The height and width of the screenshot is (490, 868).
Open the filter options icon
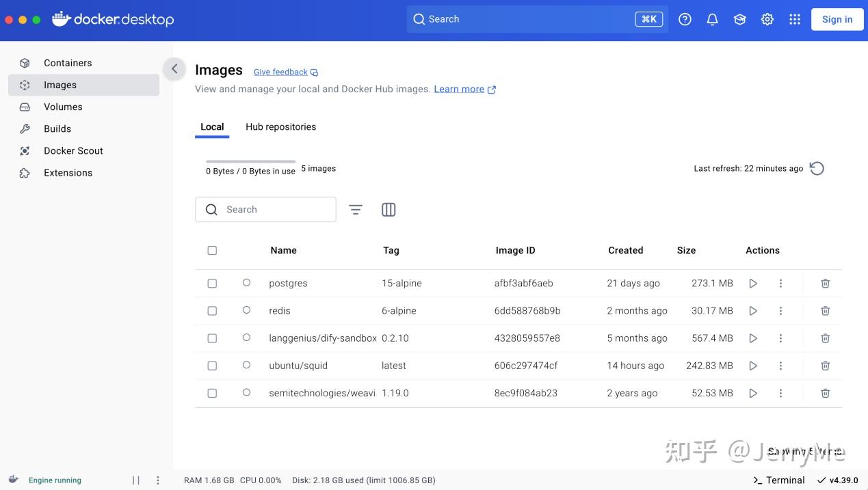pyautogui.click(x=356, y=210)
